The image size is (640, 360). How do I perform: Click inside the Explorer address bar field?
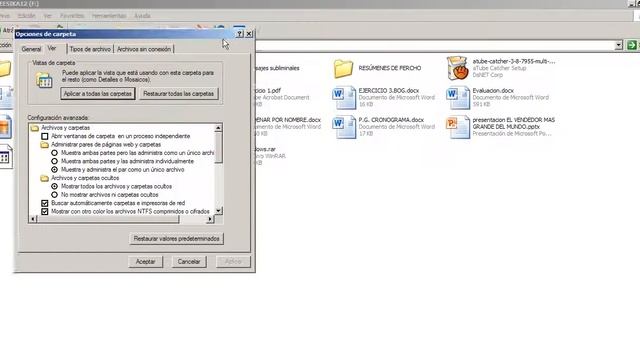pyautogui.click(x=435, y=45)
